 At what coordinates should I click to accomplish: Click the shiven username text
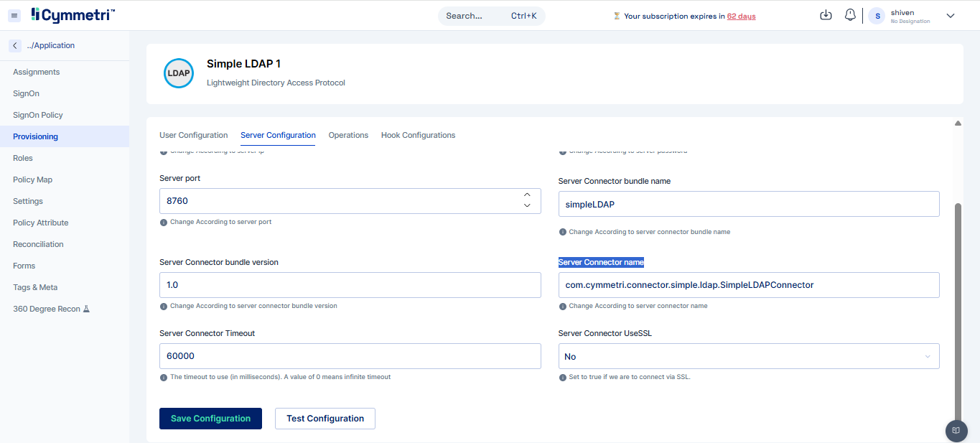coord(902,12)
